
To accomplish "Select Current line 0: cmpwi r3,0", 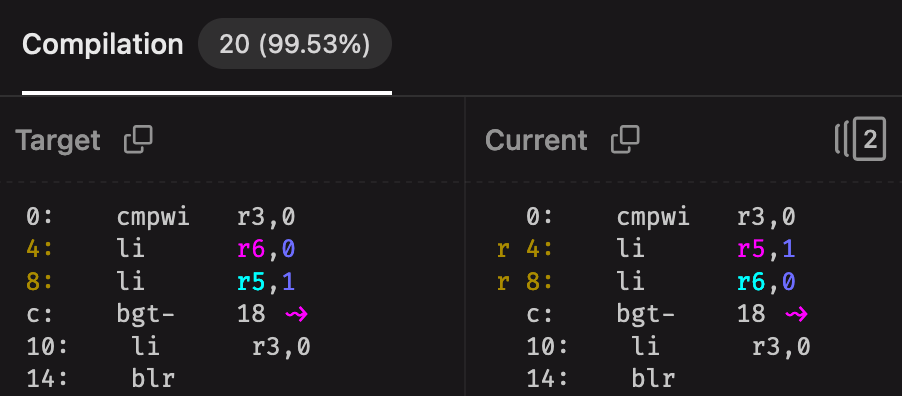I will pyautogui.click(x=661, y=217).
